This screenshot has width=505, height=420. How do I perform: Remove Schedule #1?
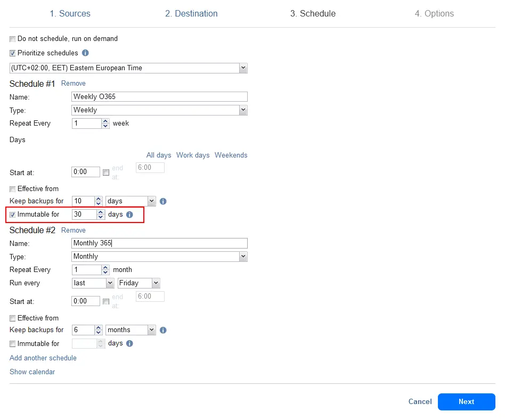click(x=74, y=84)
